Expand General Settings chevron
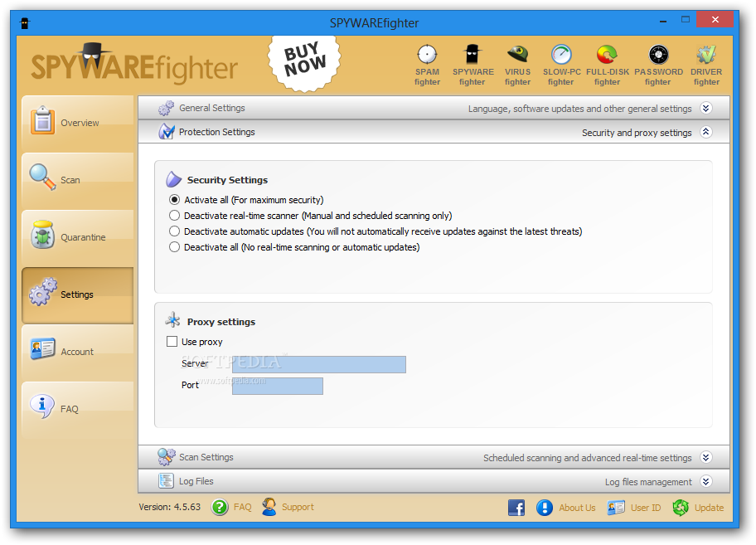Image resolution: width=756 pixels, height=545 pixels. pyautogui.click(x=706, y=108)
